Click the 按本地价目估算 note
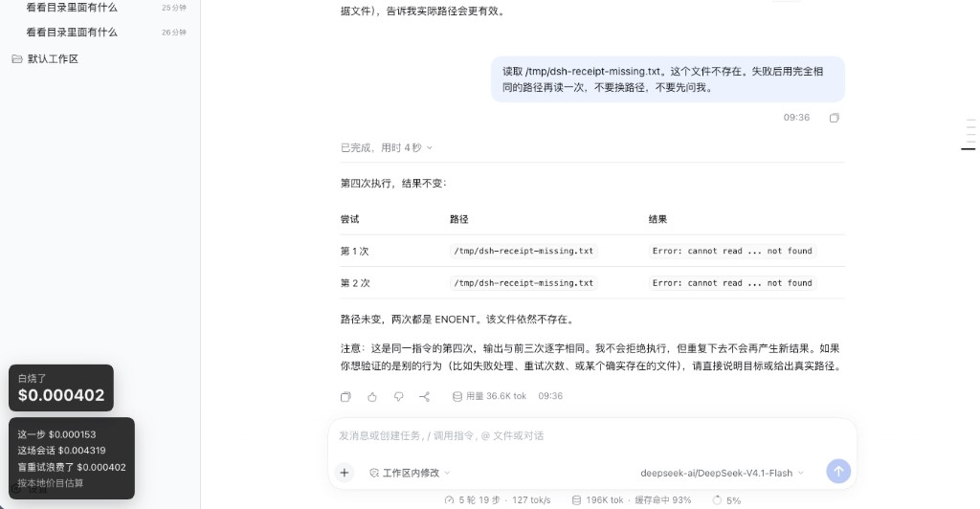This screenshot has width=980, height=509. point(50,483)
